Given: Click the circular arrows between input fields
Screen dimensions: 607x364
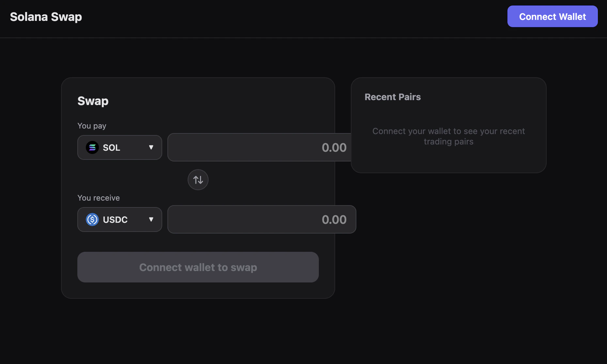Looking at the screenshot, I should [198, 180].
